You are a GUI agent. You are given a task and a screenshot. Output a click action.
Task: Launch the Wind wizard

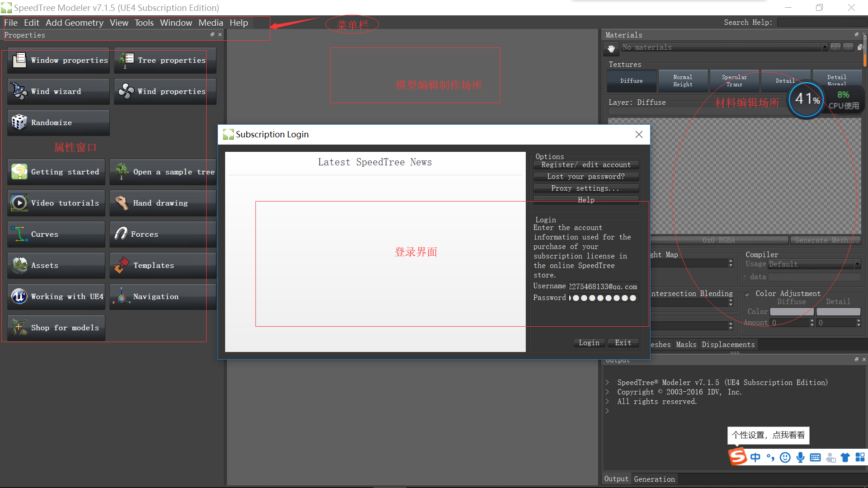pos(58,91)
